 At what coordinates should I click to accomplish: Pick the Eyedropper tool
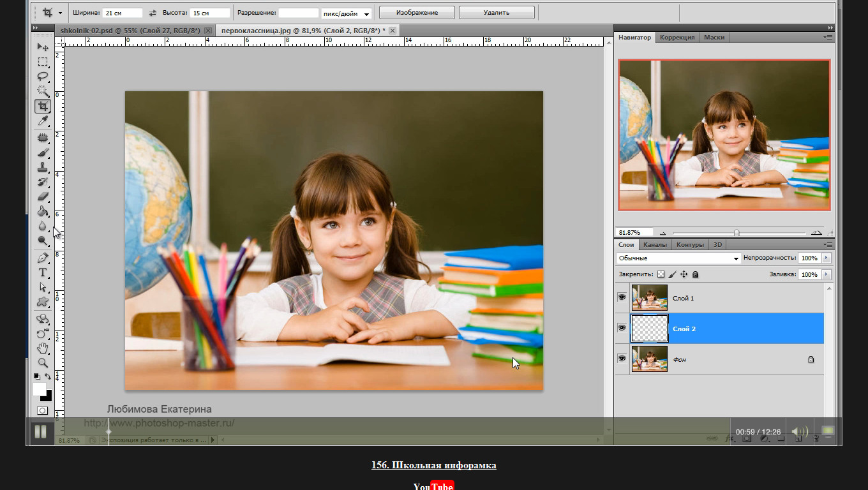coord(43,121)
